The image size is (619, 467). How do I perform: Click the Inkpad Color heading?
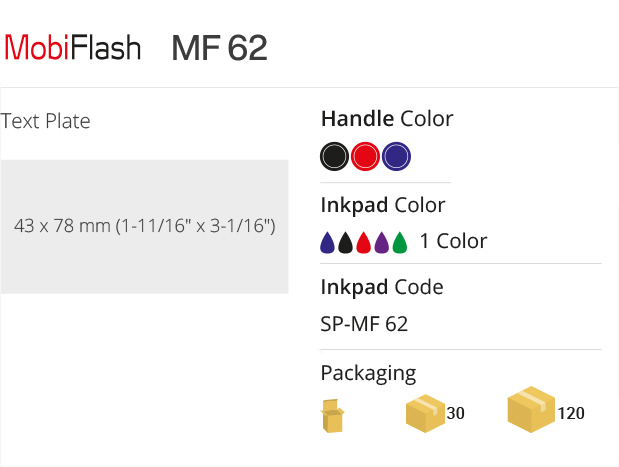pyautogui.click(x=383, y=205)
